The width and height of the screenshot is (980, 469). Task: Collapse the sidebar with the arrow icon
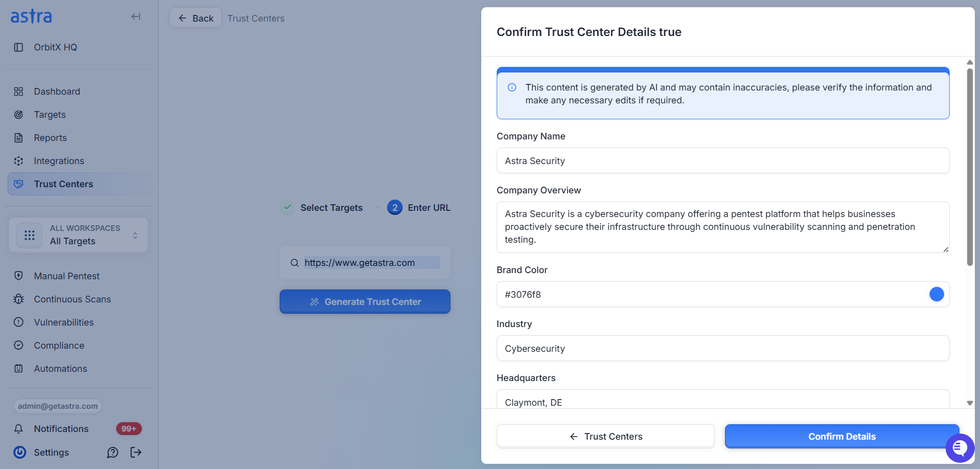pos(136,16)
